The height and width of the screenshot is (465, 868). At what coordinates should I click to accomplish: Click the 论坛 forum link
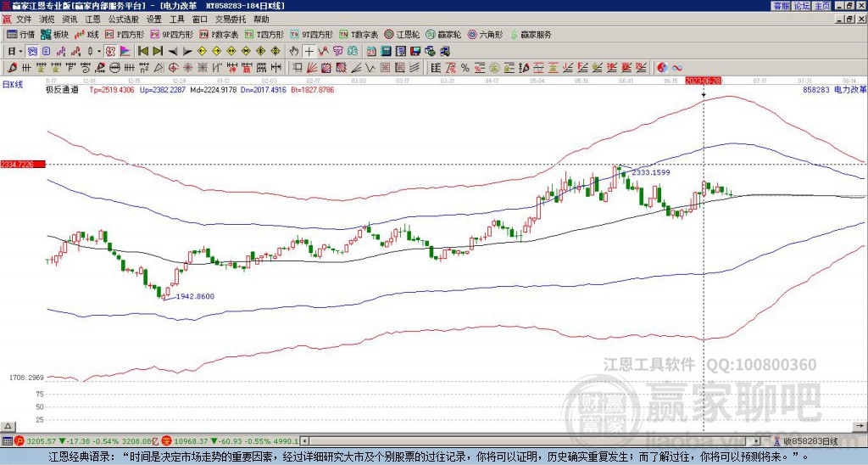[801, 5]
